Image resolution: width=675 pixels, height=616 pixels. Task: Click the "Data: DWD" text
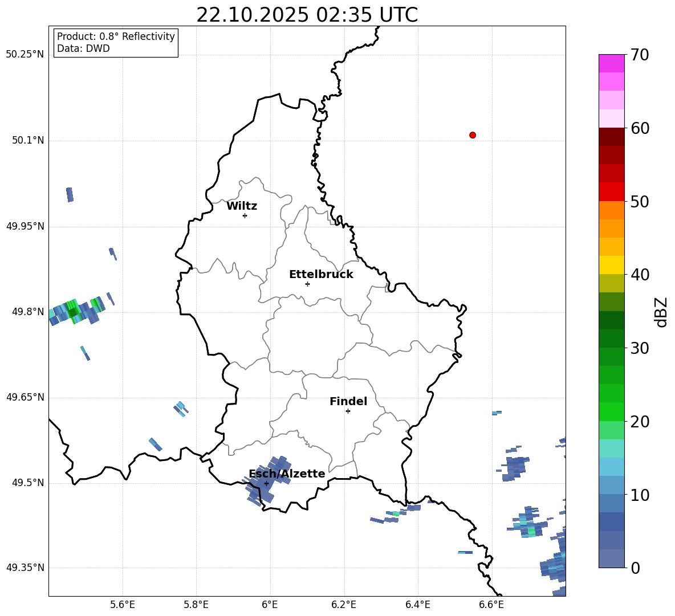tap(83, 48)
